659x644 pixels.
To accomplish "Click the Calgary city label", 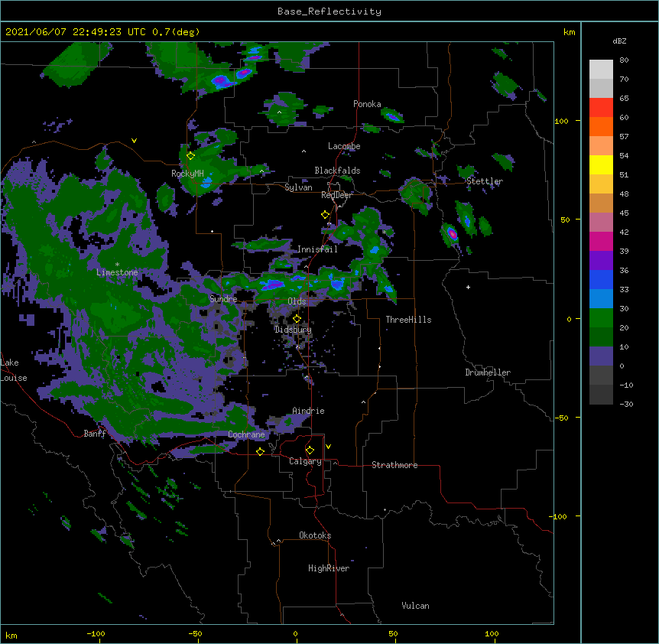I will pyautogui.click(x=305, y=461).
